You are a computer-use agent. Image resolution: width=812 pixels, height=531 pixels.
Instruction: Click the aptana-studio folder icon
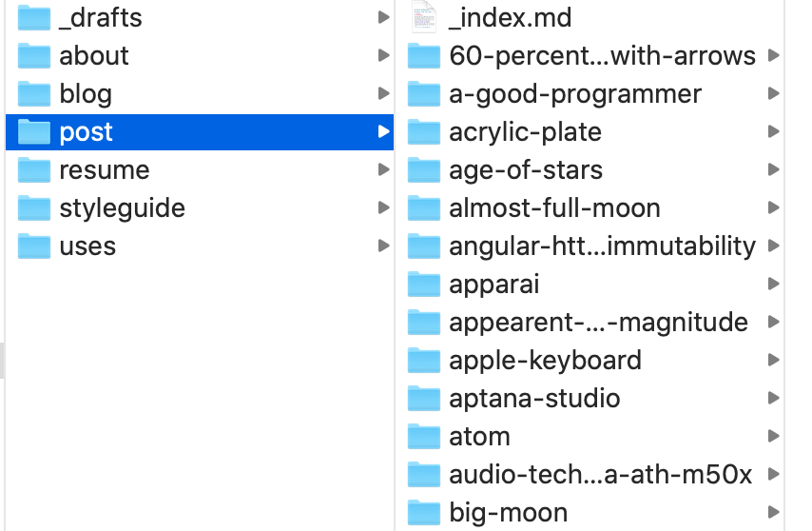424,399
